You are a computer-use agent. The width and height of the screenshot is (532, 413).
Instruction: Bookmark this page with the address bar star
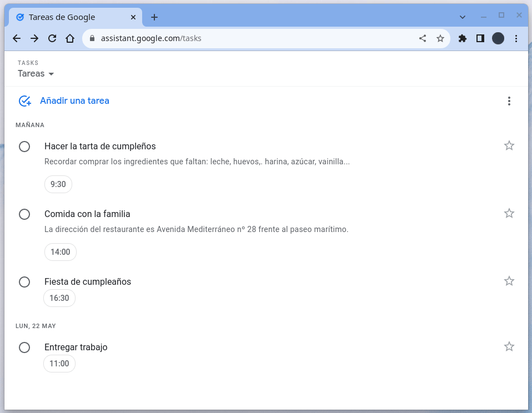click(440, 38)
